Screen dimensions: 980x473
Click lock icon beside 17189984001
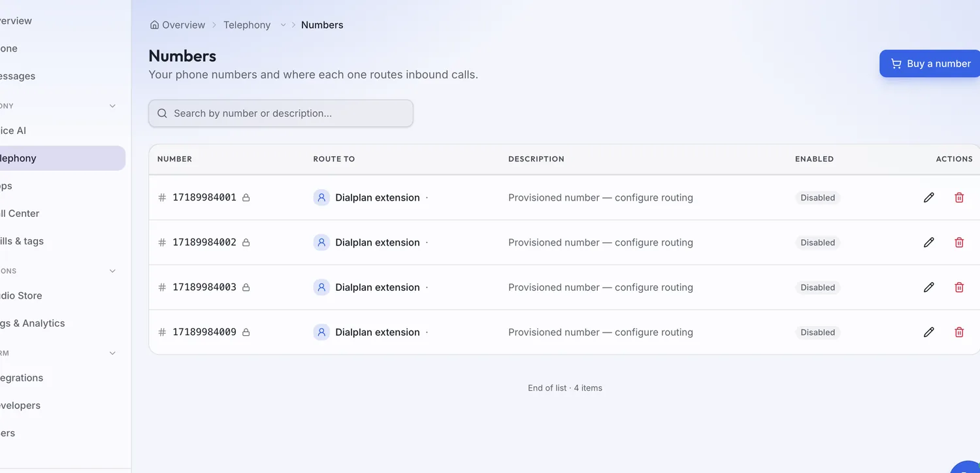click(246, 197)
